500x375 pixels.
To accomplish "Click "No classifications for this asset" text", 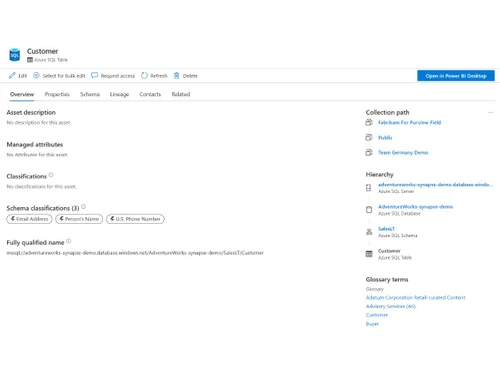I will (41, 186).
